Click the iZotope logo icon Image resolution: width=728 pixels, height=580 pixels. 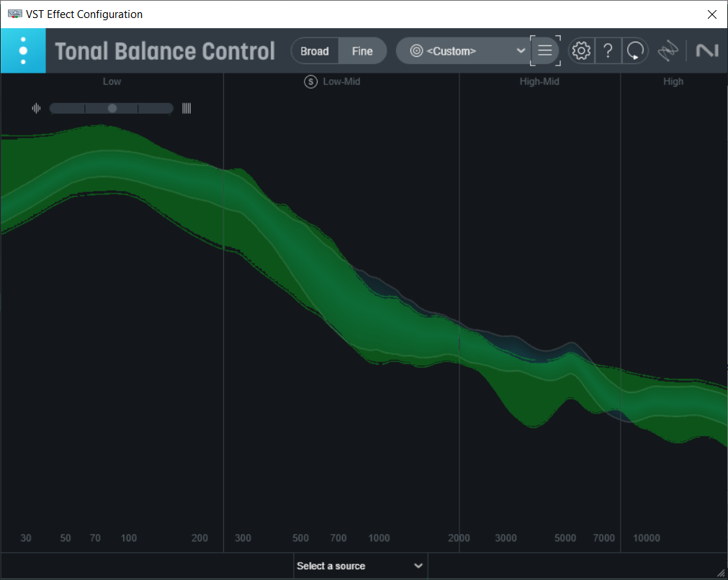pos(668,50)
